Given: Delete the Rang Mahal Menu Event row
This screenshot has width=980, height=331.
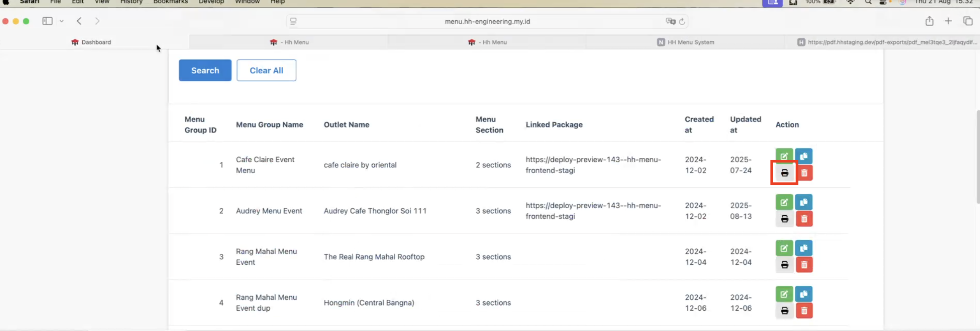Looking at the screenshot, I should tap(804, 265).
